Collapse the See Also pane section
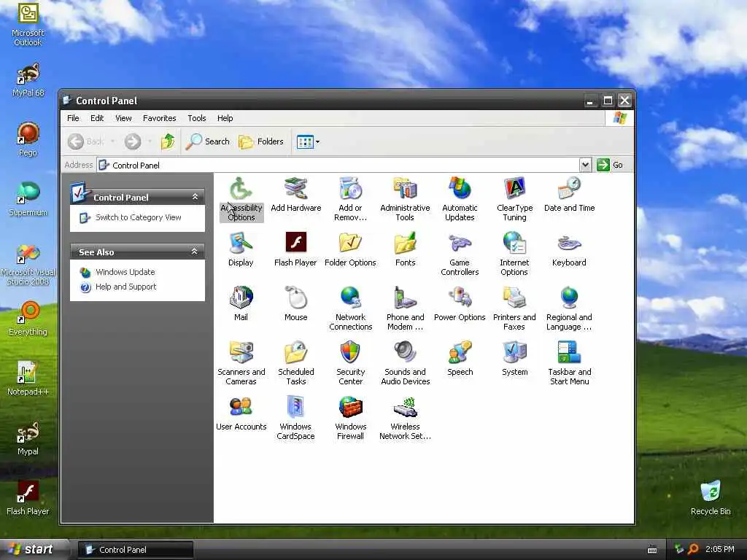747x560 pixels. pyautogui.click(x=194, y=252)
